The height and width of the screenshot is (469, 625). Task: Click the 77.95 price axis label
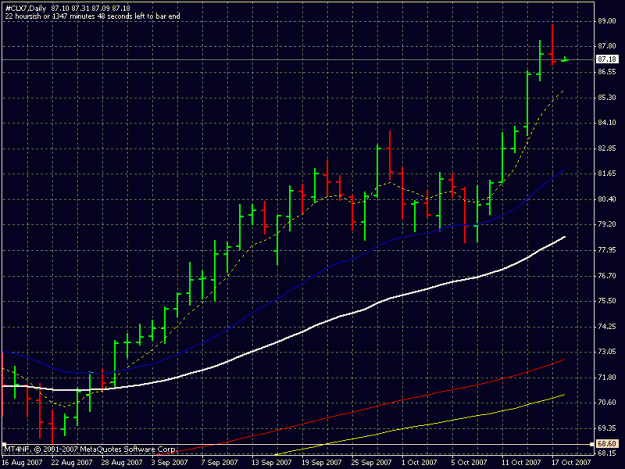point(607,250)
